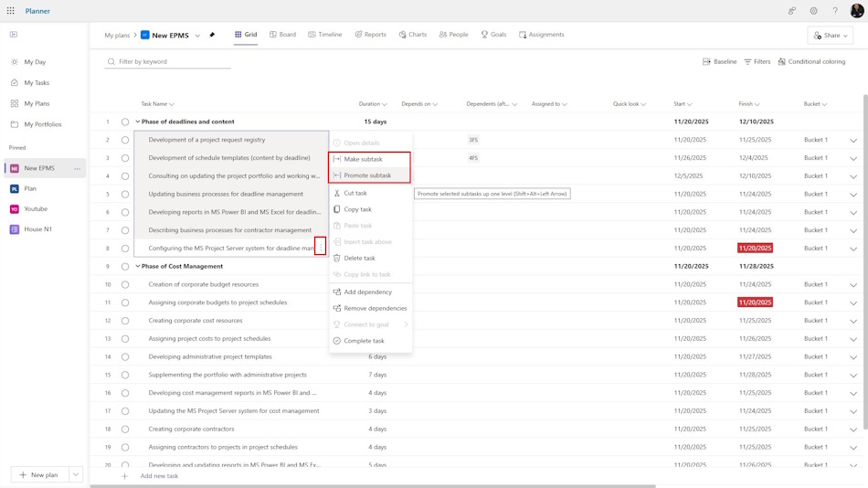
Task: Open the help question mark icon
Action: click(835, 11)
